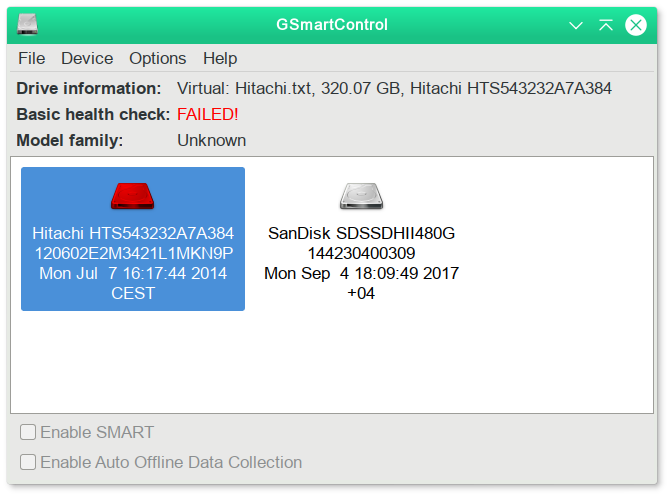Maximize the GSmartControl window

pyautogui.click(x=606, y=24)
